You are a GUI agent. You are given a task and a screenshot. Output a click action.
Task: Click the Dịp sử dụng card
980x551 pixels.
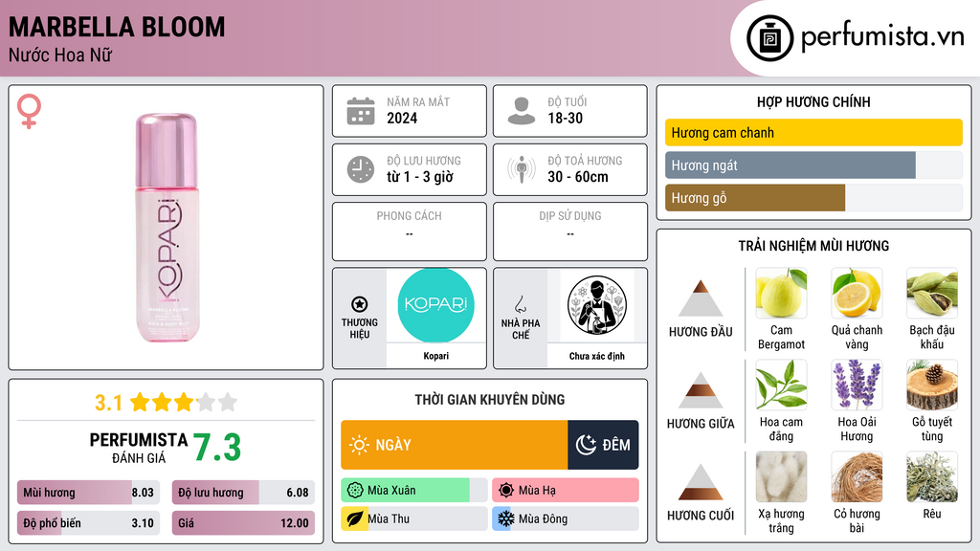pyautogui.click(x=570, y=231)
